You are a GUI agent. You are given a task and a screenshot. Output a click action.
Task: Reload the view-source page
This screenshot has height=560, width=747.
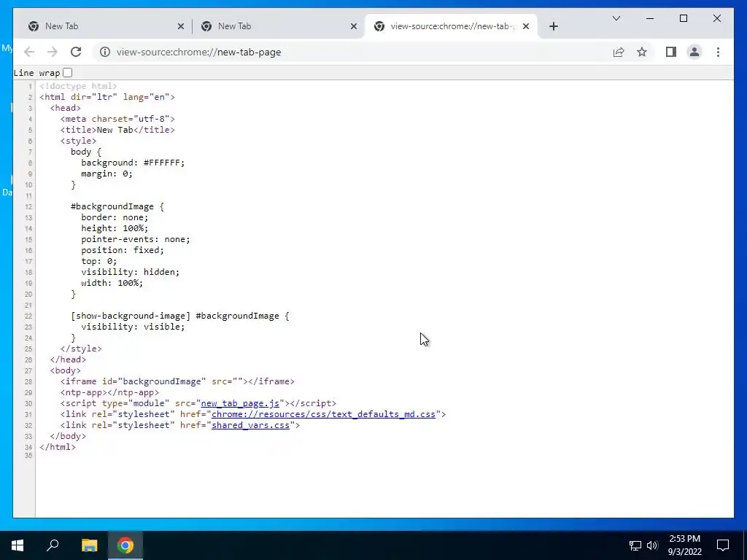coord(76,52)
